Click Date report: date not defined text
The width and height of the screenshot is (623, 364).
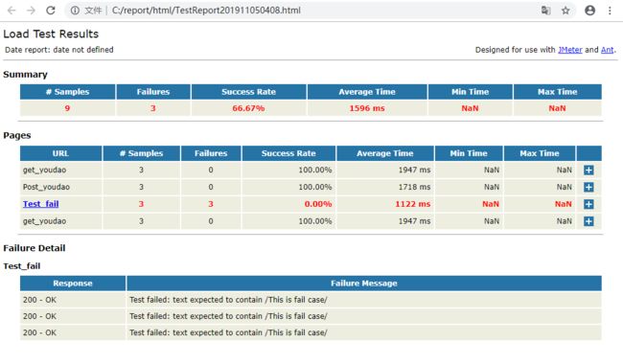[59, 50]
